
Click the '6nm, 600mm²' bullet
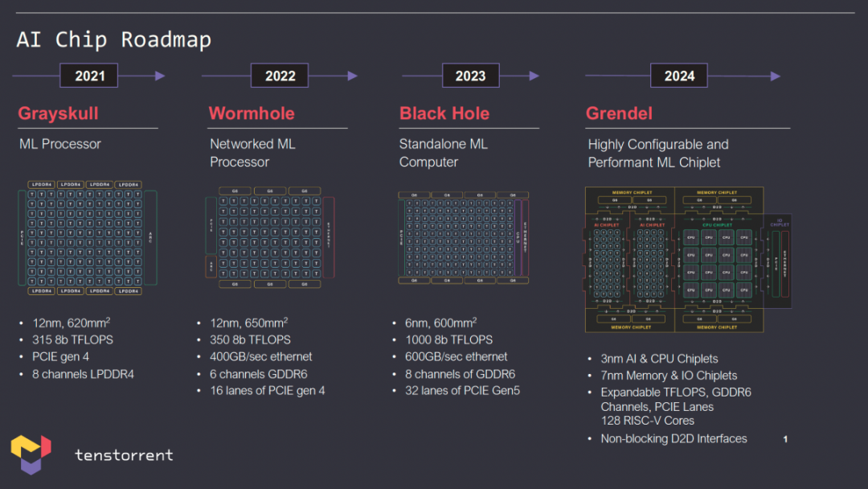[x=440, y=323]
